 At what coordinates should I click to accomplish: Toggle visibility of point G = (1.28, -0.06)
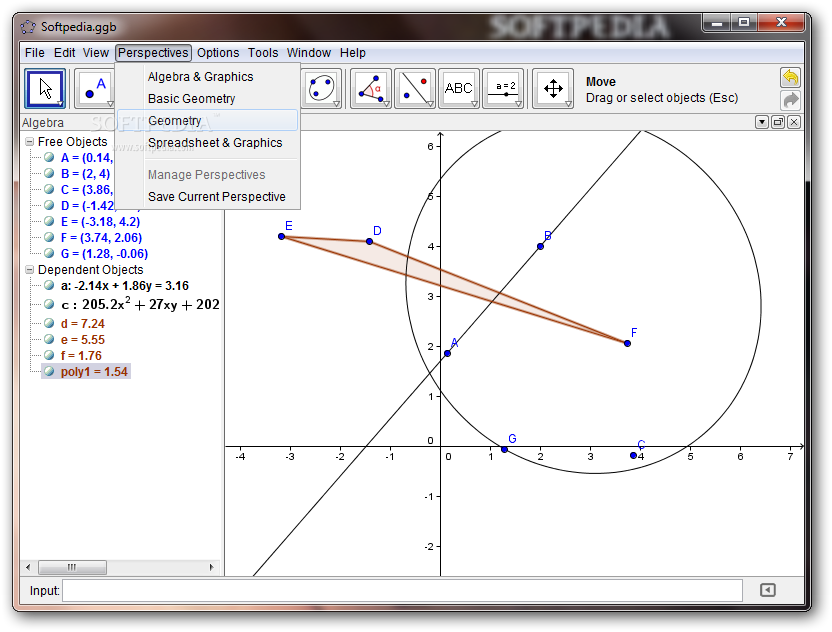[49, 253]
